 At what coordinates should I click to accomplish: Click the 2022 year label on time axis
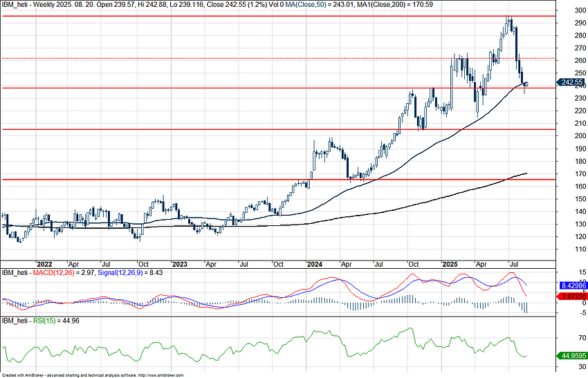[45, 264]
